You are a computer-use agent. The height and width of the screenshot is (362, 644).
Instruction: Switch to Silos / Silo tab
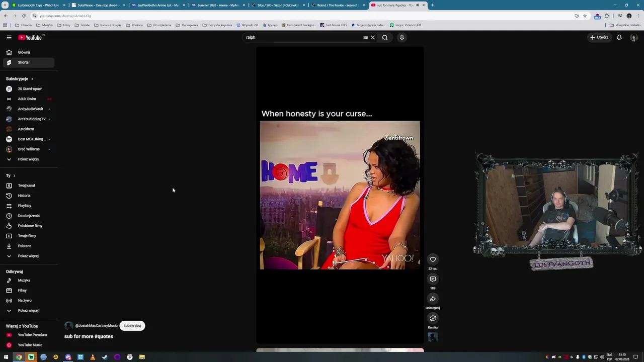tap(278, 5)
